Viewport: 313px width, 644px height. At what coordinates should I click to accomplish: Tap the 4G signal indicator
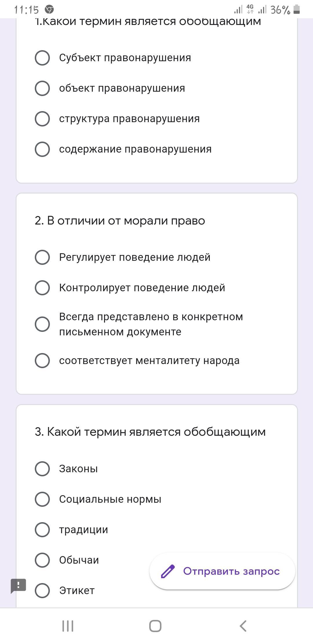tap(250, 9)
